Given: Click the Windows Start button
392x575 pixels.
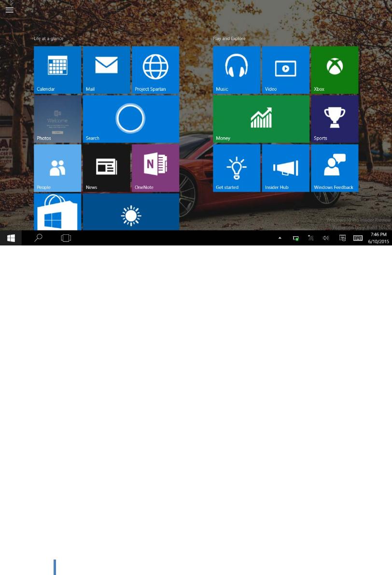Looking at the screenshot, I should pyautogui.click(x=11, y=238).
